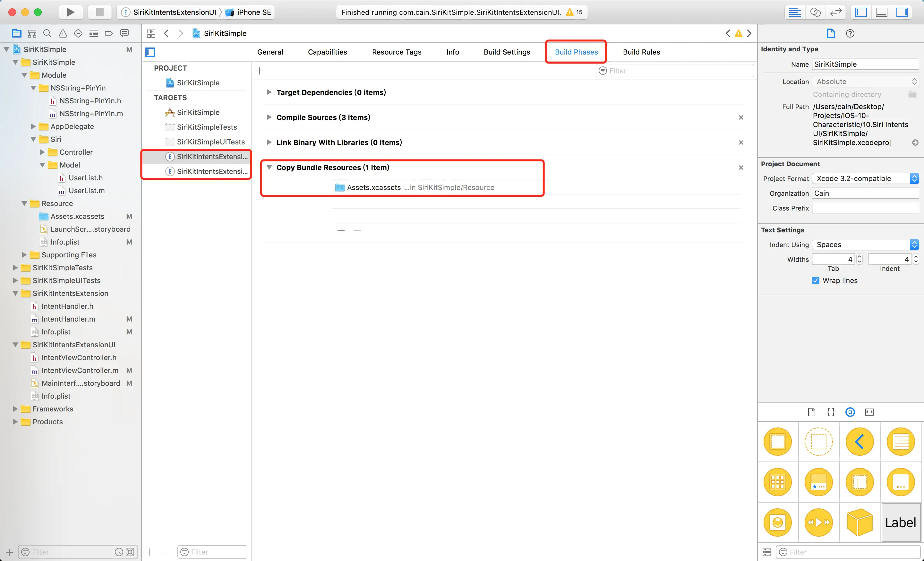Image resolution: width=924 pixels, height=561 pixels.
Task: Switch to the Build Settings tab
Action: tap(507, 52)
